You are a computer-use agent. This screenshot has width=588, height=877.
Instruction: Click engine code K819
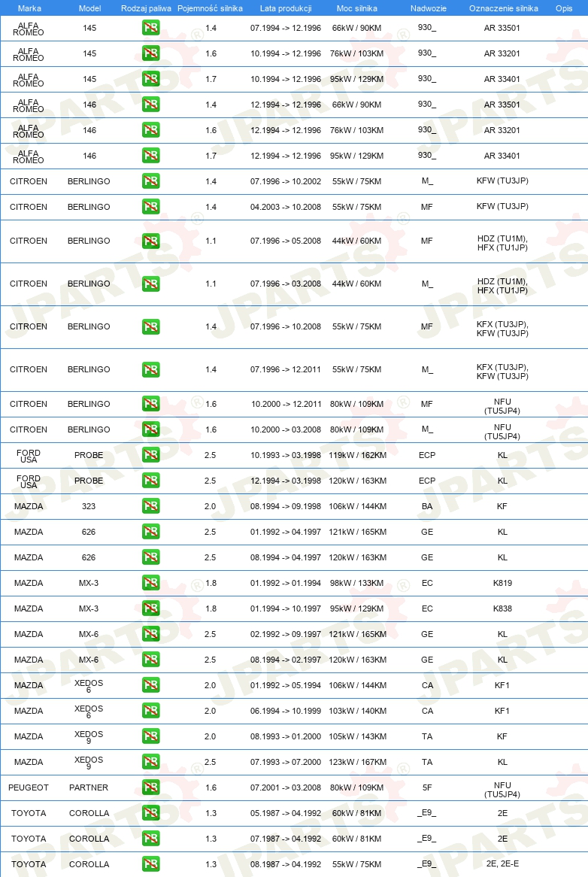pos(502,583)
